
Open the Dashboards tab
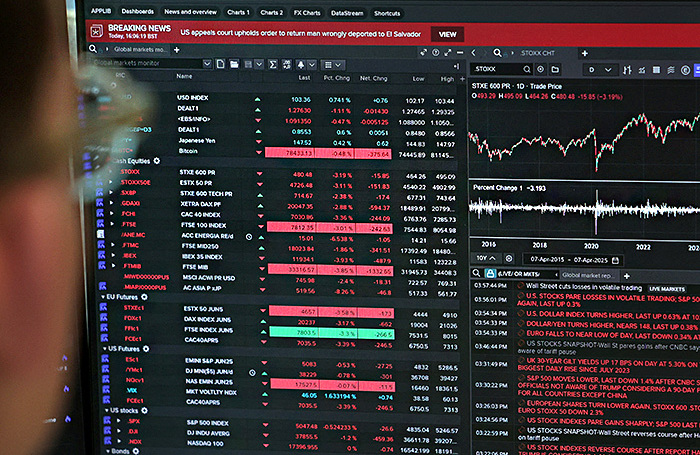[138, 11]
